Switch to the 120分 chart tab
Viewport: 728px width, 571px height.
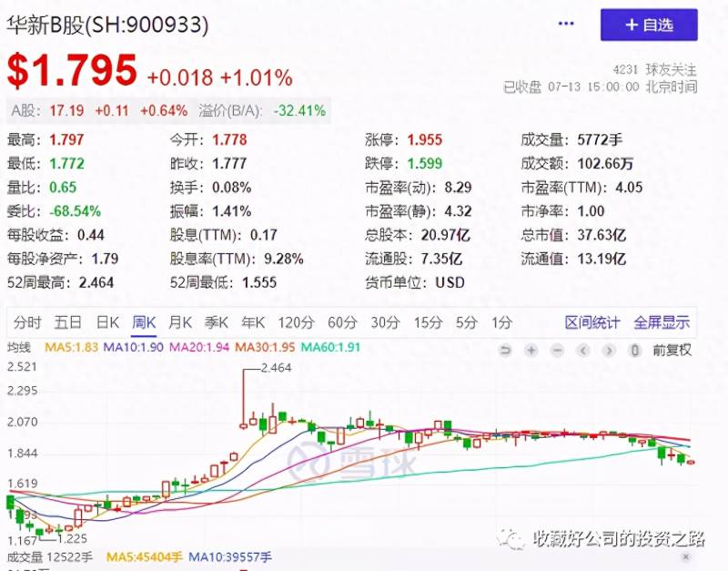tap(297, 322)
